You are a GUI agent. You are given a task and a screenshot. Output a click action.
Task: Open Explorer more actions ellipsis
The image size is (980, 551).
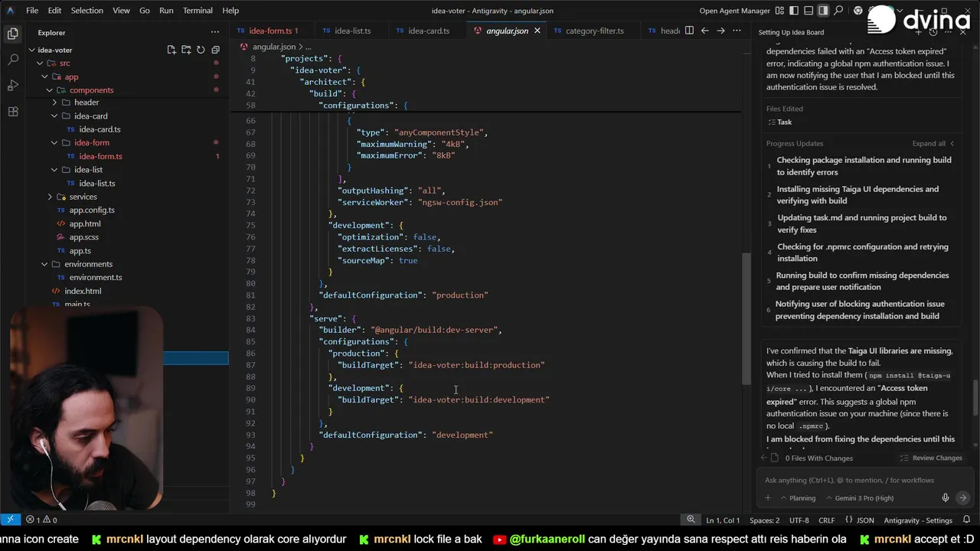(x=215, y=32)
